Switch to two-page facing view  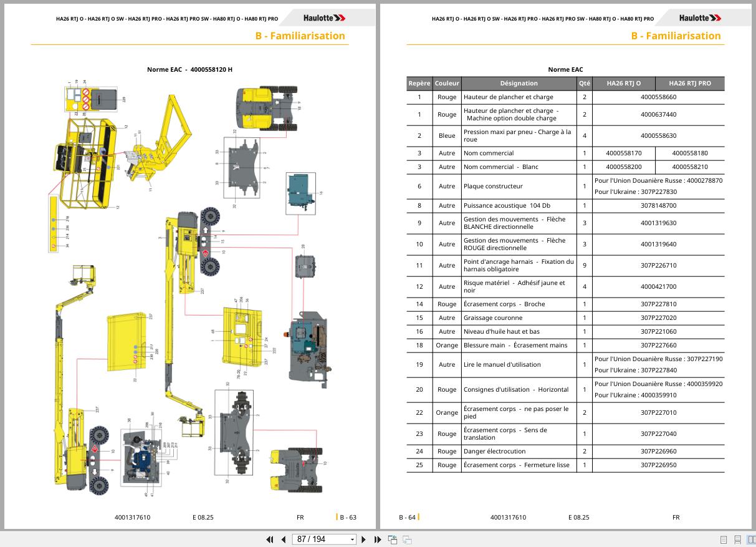(x=750, y=540)
